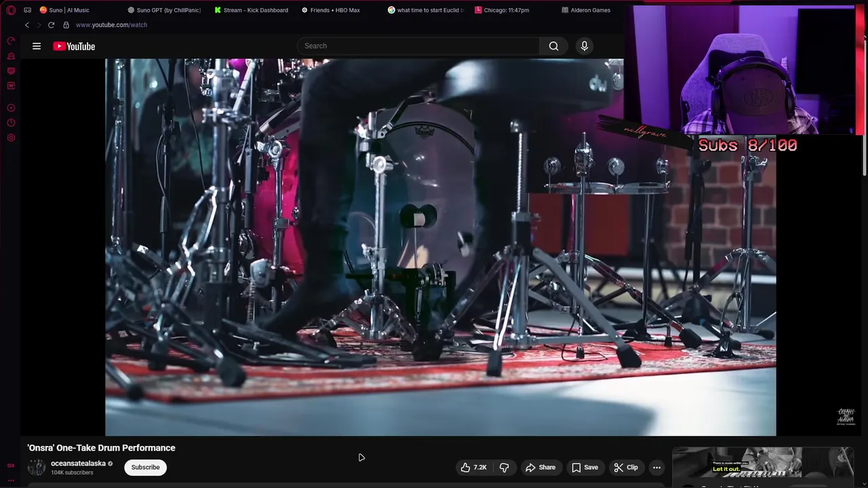Open the second Opera sidebar icon
Image resolution: width=868 pixels, height=488 pixels.
pyautogui.click(x=11, y=56)
